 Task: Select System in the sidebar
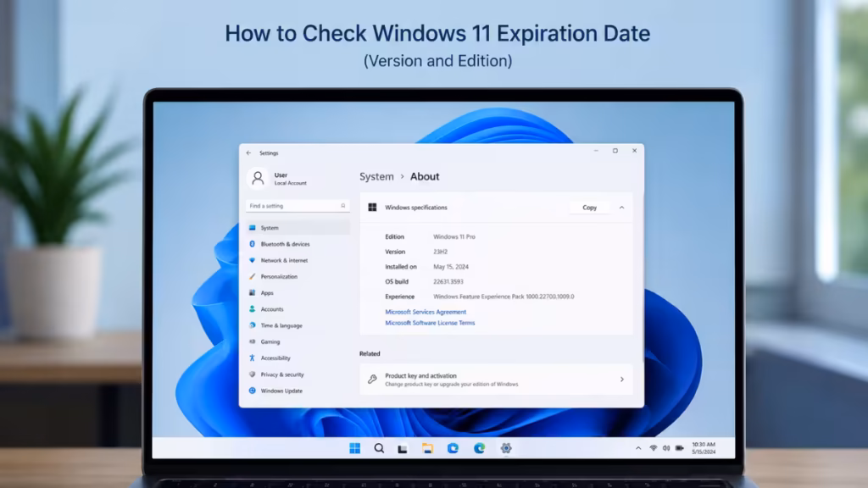click(298, 227)
